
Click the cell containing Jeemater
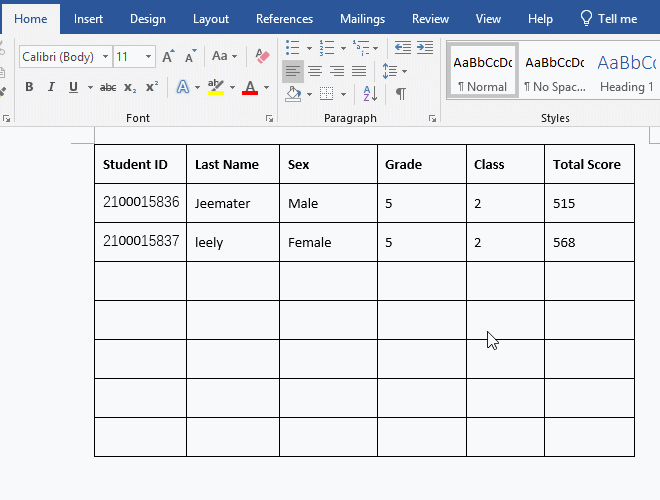tap(232, 203)
